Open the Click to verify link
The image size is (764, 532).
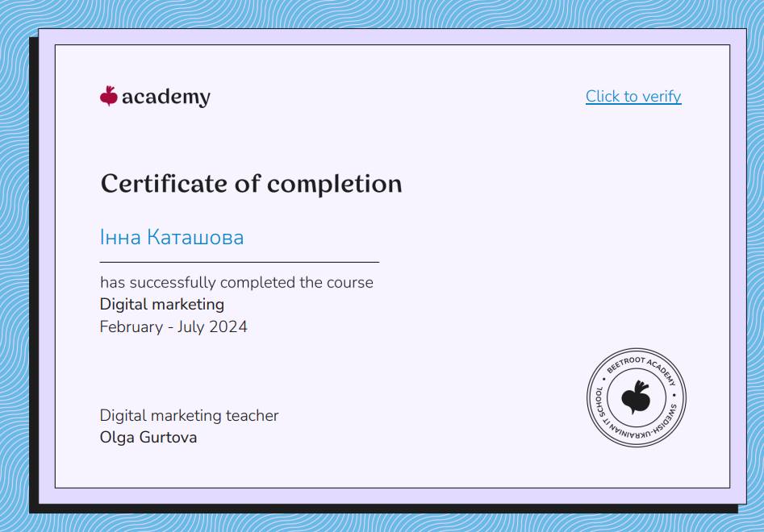click(633, 97)
